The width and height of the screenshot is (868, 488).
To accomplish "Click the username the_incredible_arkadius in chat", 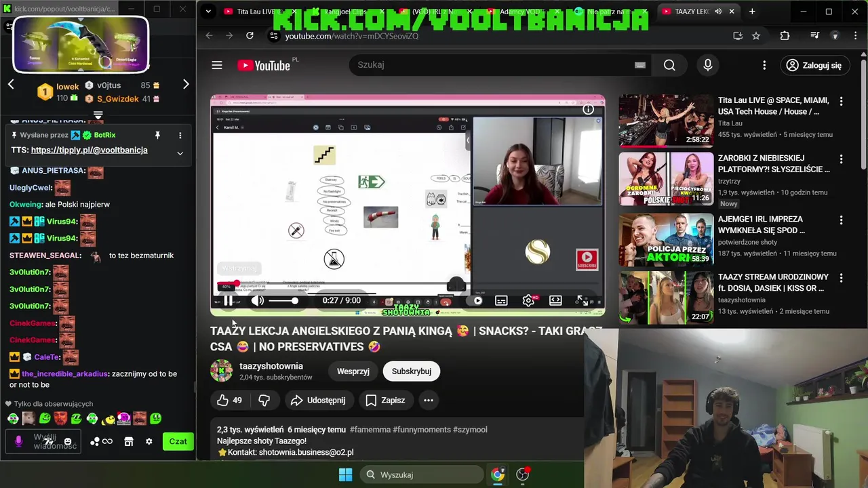I will (x=64, y=374).
